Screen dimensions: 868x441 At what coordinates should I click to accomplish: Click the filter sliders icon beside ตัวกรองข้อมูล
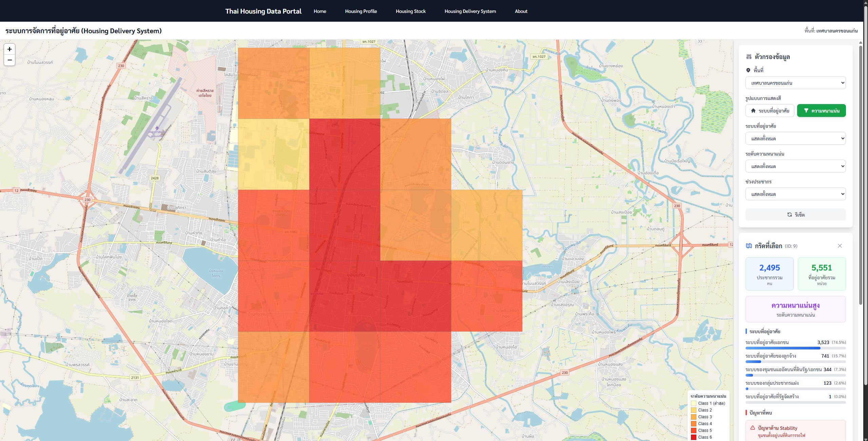749,57
